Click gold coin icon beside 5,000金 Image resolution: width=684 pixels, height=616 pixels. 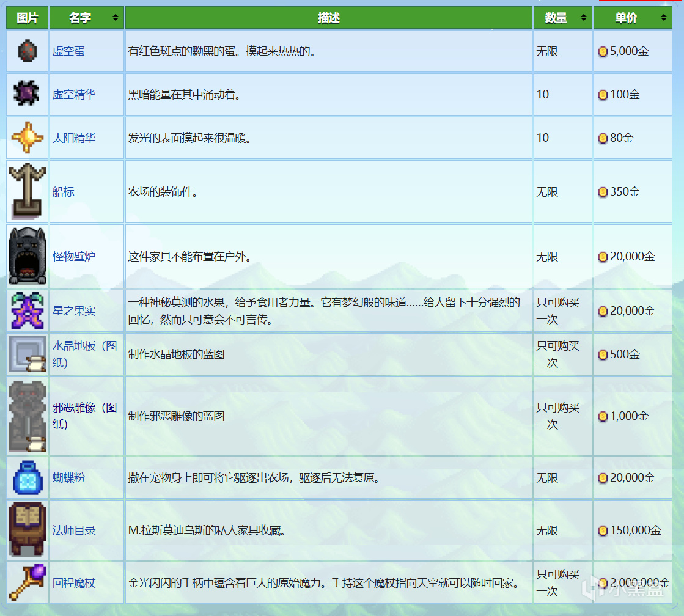click(x=603, y=51)
